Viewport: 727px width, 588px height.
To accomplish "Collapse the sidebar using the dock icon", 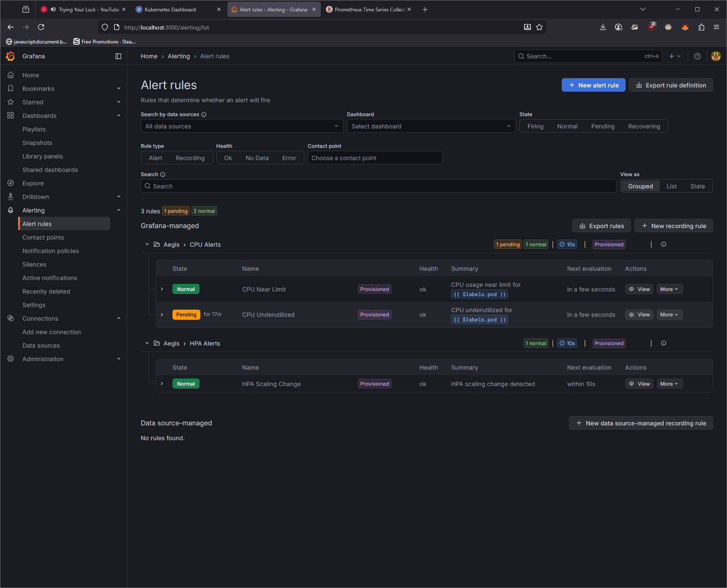I will pyautogui.click(x=118, y=56).
